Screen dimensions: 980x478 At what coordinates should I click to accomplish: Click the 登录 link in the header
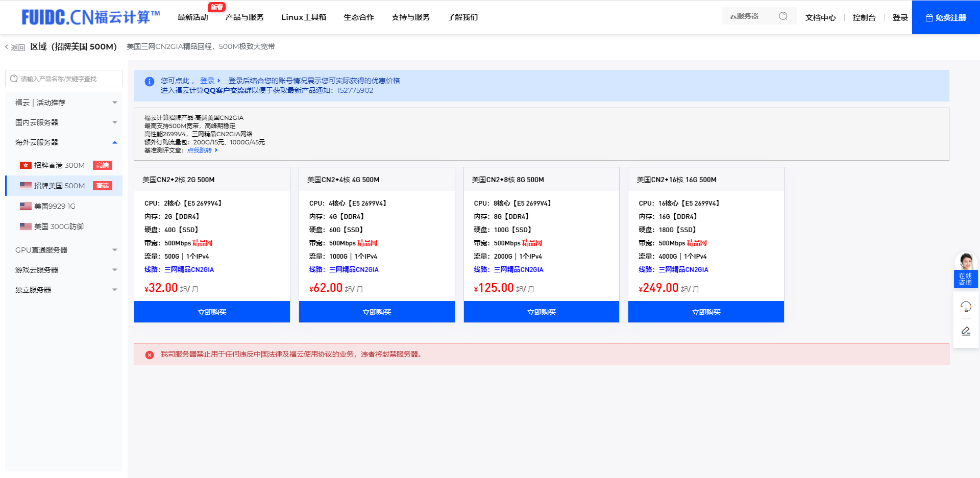900,17
